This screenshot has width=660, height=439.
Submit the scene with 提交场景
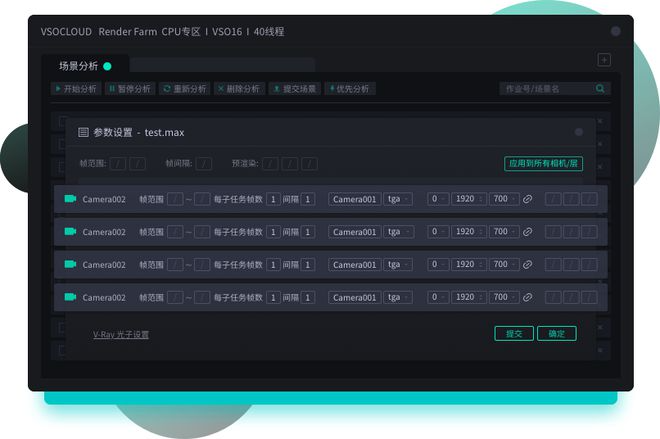click(295, 89)
